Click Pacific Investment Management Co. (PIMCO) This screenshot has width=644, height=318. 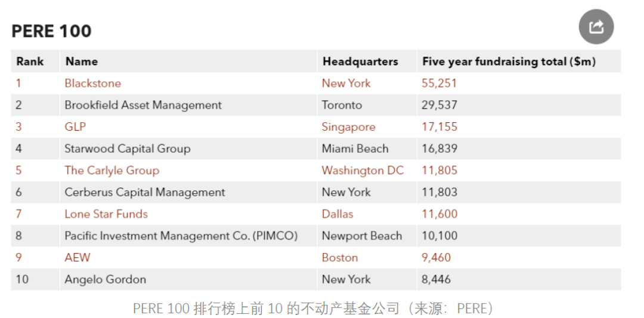181,236
